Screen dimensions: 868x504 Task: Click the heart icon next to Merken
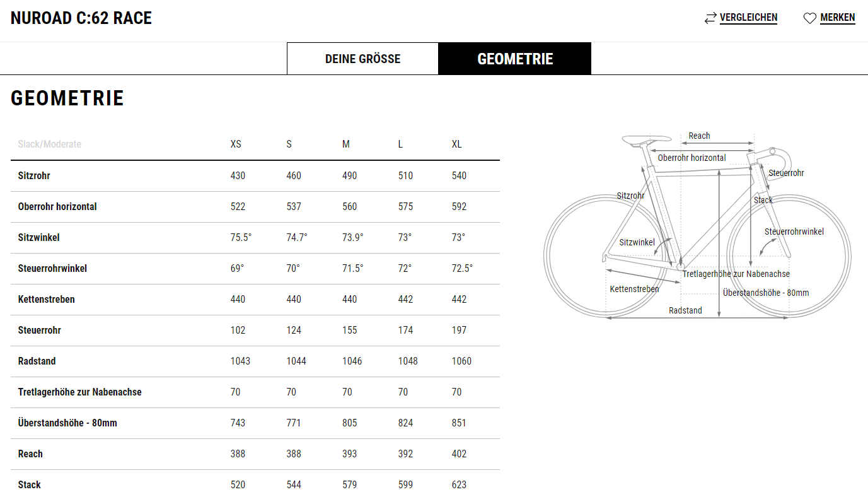810,18
